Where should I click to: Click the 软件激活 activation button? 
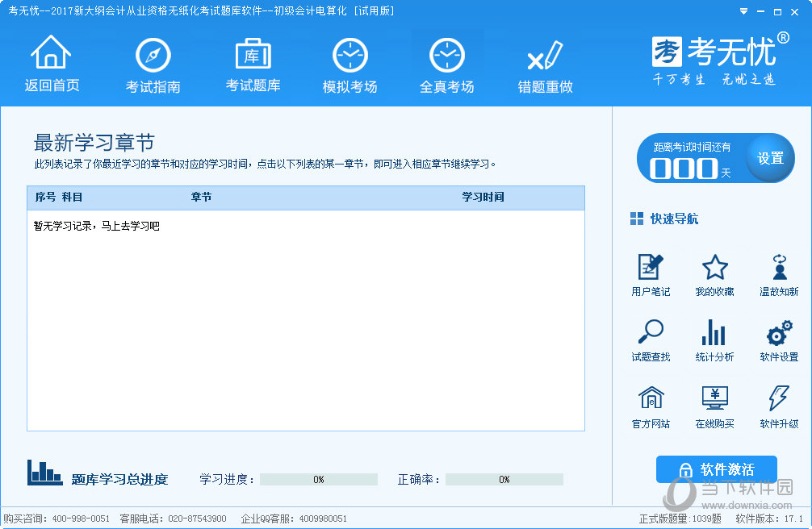point(716,469)
